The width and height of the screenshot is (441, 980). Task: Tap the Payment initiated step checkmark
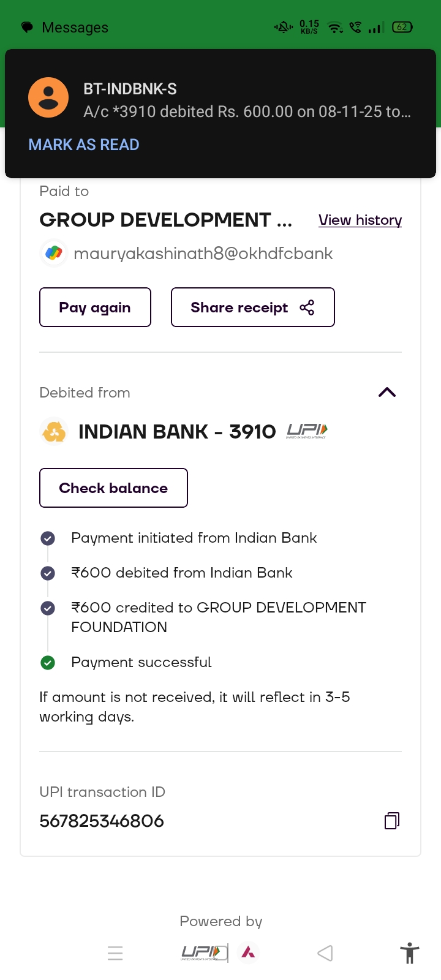[48, 538]
